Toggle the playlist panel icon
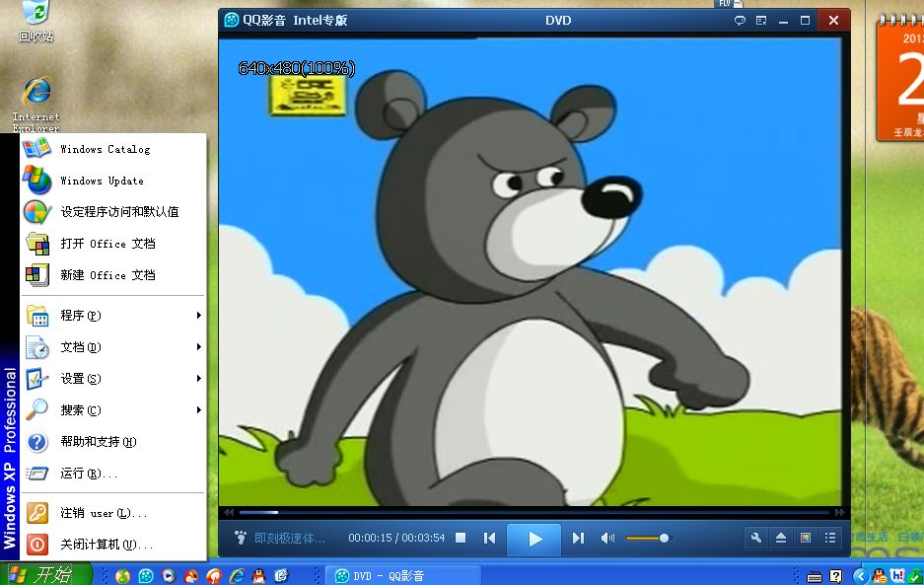 (830, 538)
